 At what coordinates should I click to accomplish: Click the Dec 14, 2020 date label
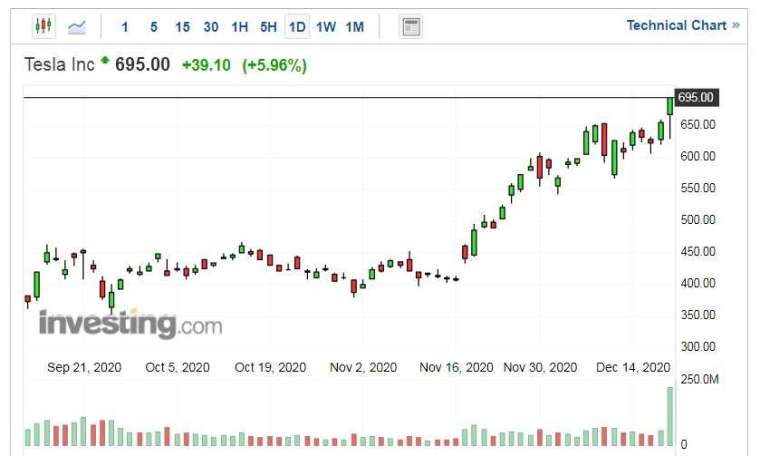[633, 367]
